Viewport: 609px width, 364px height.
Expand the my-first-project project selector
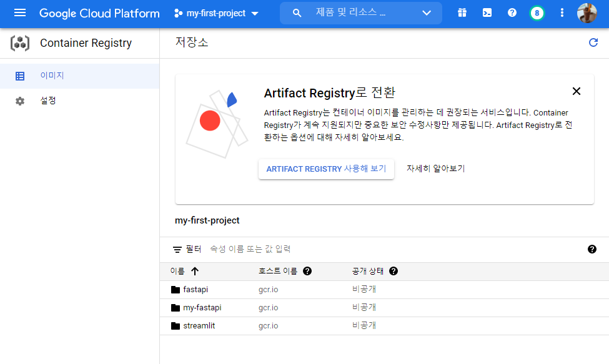[x=216, y=13]
